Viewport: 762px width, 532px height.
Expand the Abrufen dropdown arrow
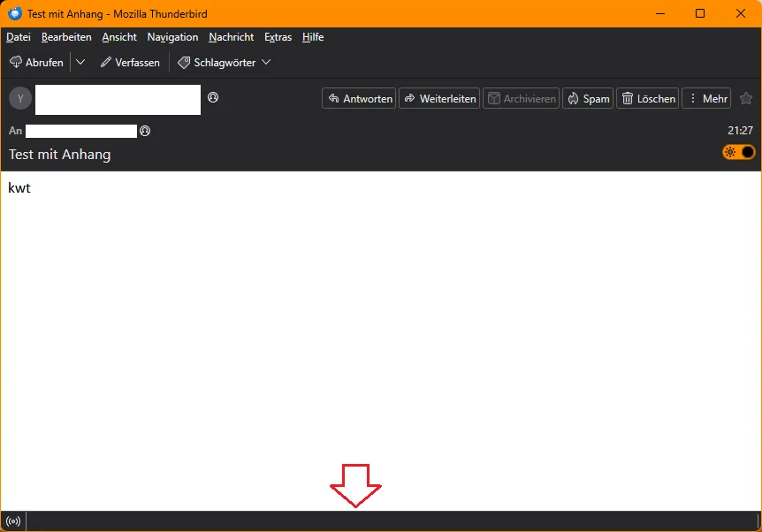[80, 62]
